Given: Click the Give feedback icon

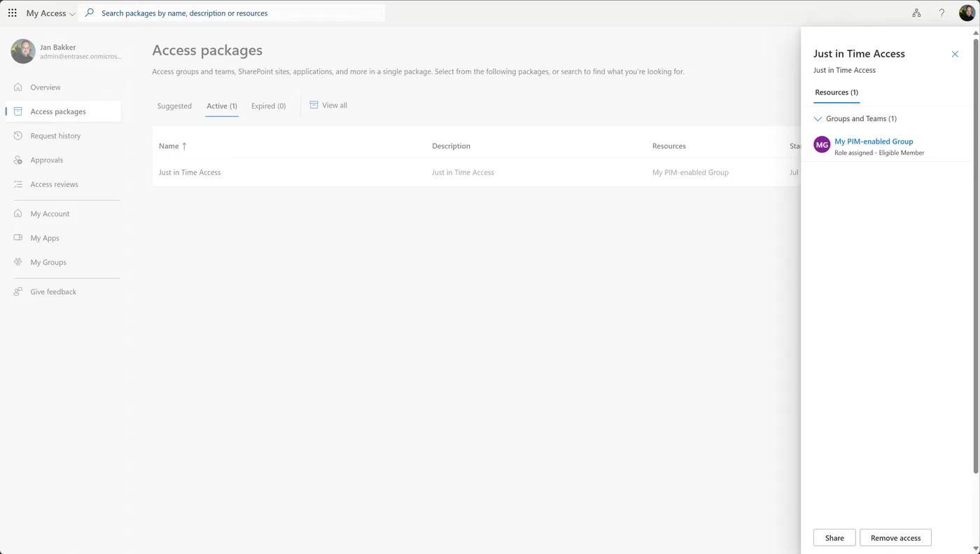Looking at the screenshot, I should [18, 291].
